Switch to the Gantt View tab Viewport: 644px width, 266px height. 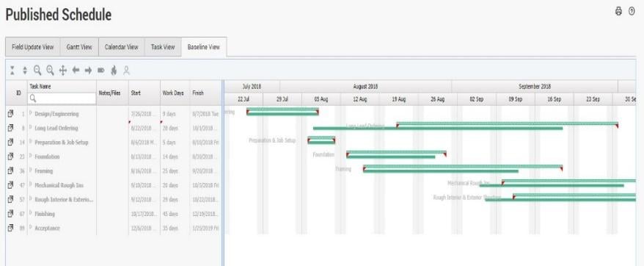79,47
